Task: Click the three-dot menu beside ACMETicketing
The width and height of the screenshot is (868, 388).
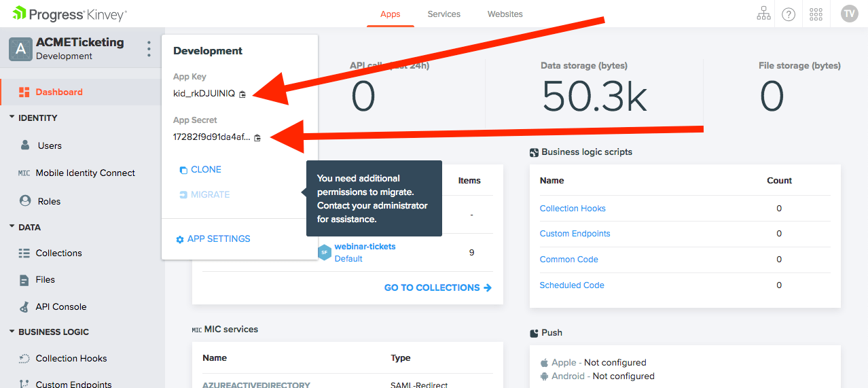Action: pos(149,49)
